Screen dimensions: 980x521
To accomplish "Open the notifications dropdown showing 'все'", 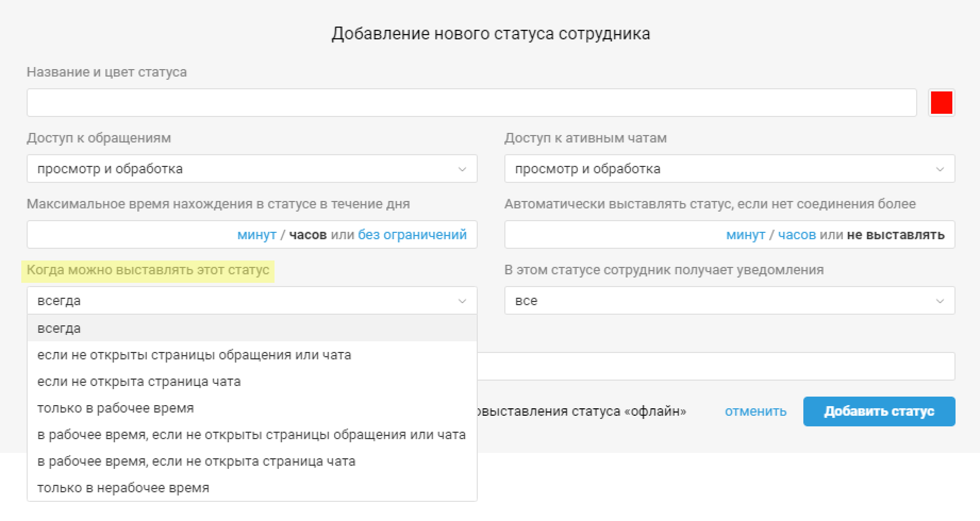I will (x=729, y=300).
